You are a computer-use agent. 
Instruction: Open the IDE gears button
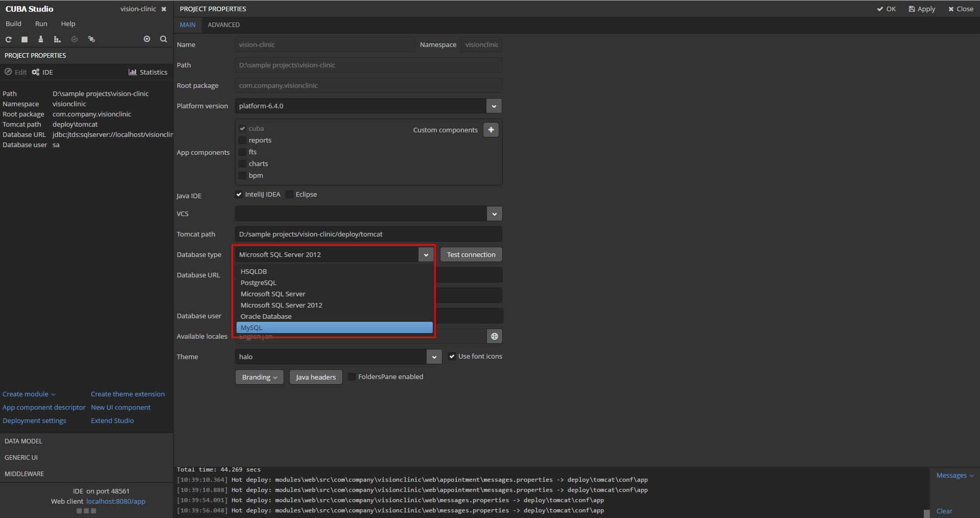pyautogui.click(x=42, y=72)
